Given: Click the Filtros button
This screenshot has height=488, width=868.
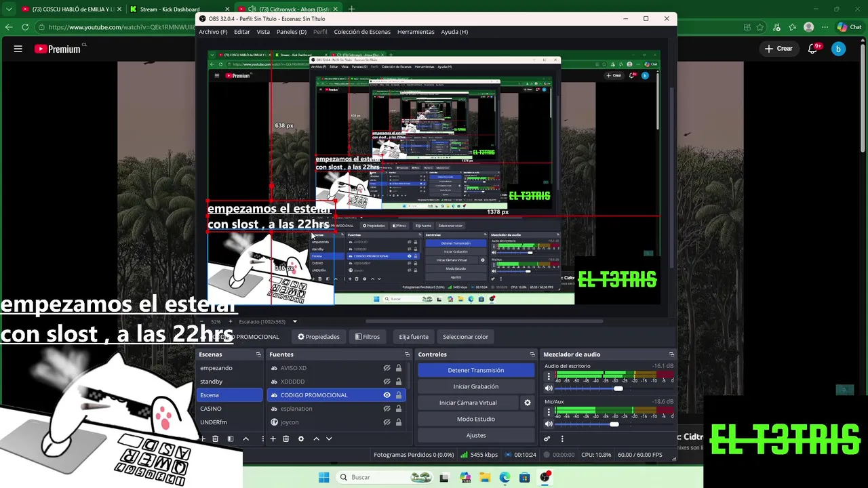Looking at the screenshot, I should pos(368,337).
